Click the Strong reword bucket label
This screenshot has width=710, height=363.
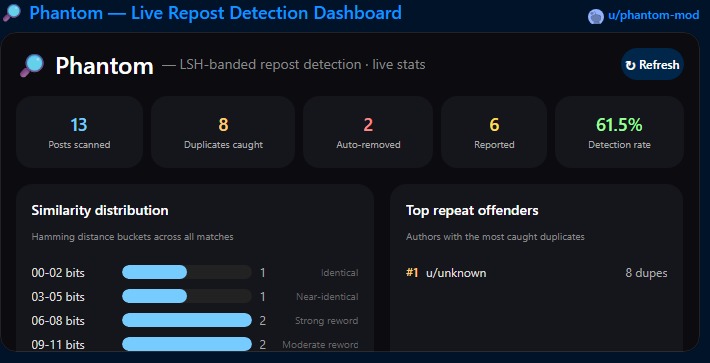[326, 321]
